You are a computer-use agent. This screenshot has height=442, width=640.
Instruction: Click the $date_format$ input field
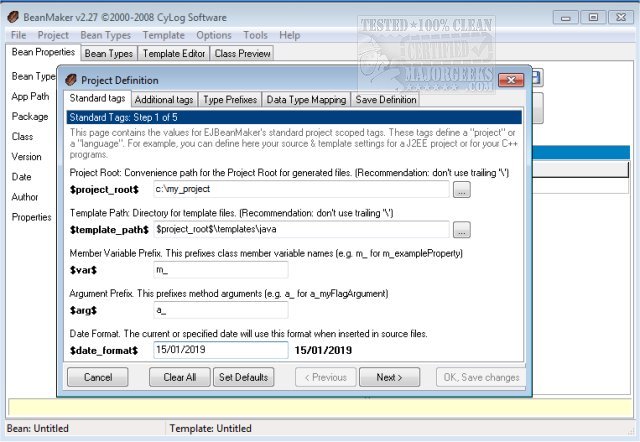221,350
